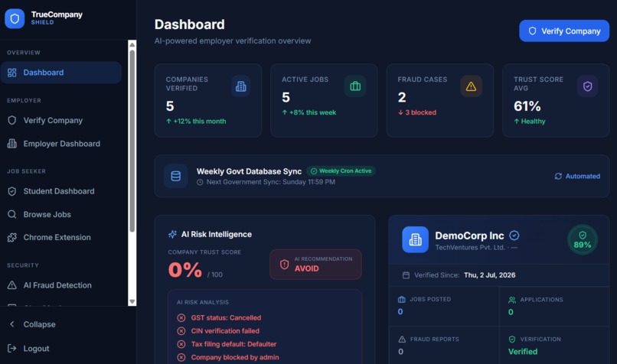This screenshot has width=617, height=364.
Task: Click the '+12% this month' text
Action: pos(200,121)
